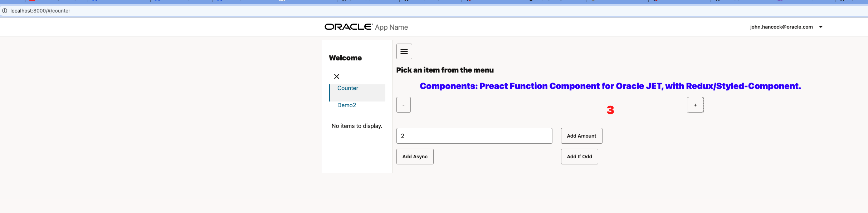Increment the counter with plus button

pos(695,105)
